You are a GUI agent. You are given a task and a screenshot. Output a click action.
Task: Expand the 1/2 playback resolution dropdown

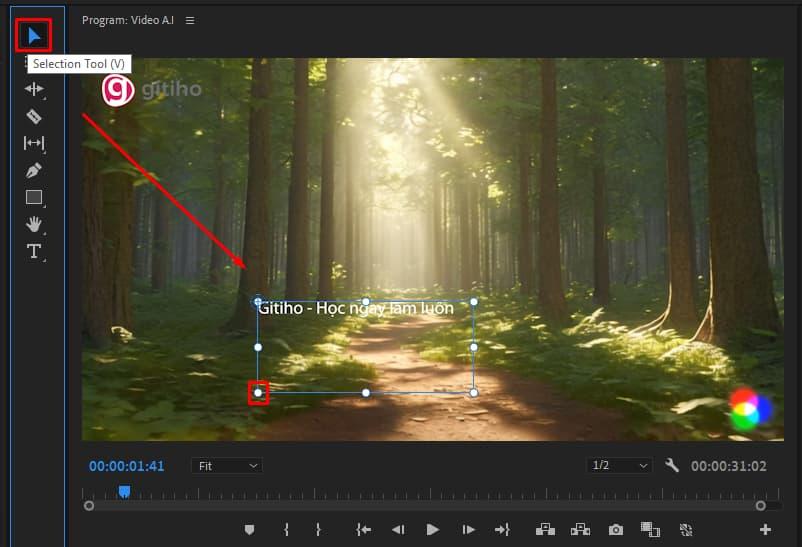(x=619, y=466)
